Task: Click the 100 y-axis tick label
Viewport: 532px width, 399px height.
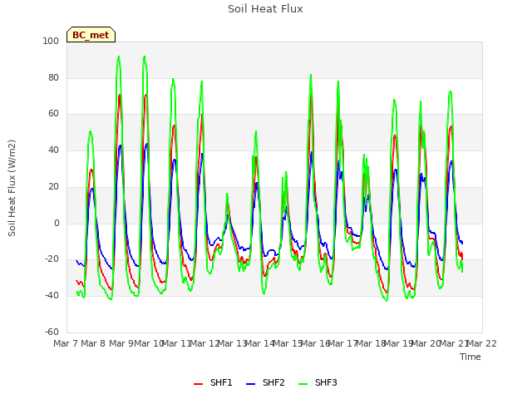Action: 51,41
